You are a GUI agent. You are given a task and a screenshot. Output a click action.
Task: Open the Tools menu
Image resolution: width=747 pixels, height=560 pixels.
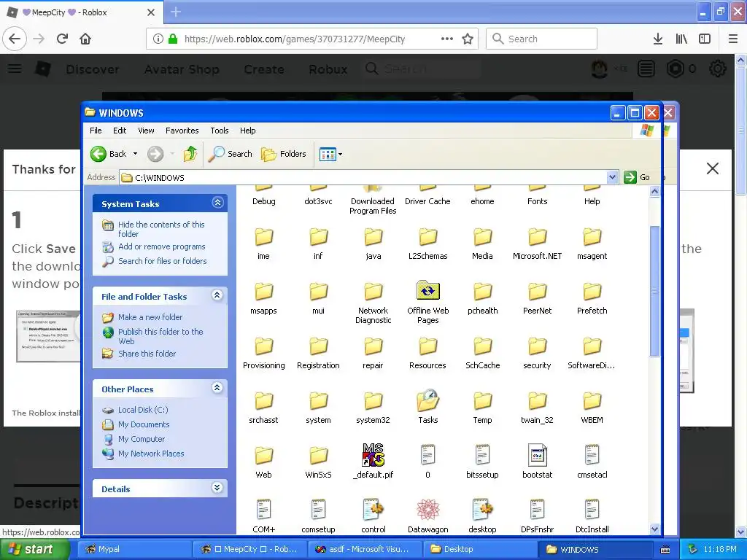(x=220, y=131)
